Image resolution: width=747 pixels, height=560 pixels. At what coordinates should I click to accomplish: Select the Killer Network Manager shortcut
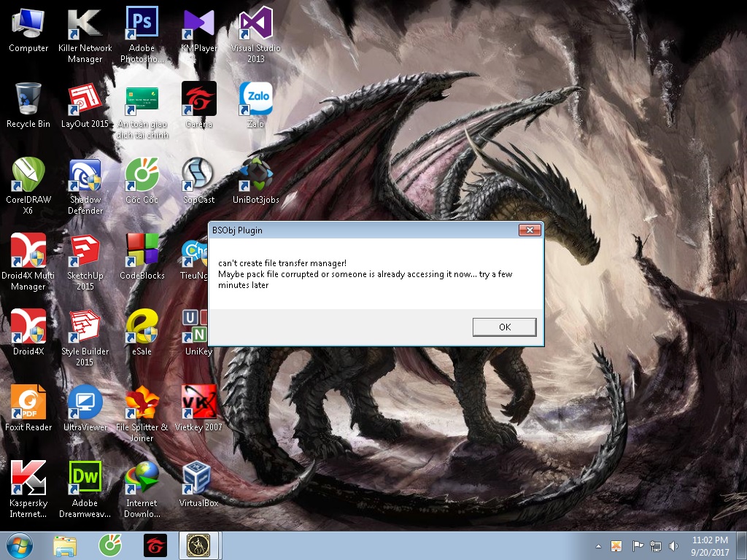pyautogui.click(x=85, y=35)
